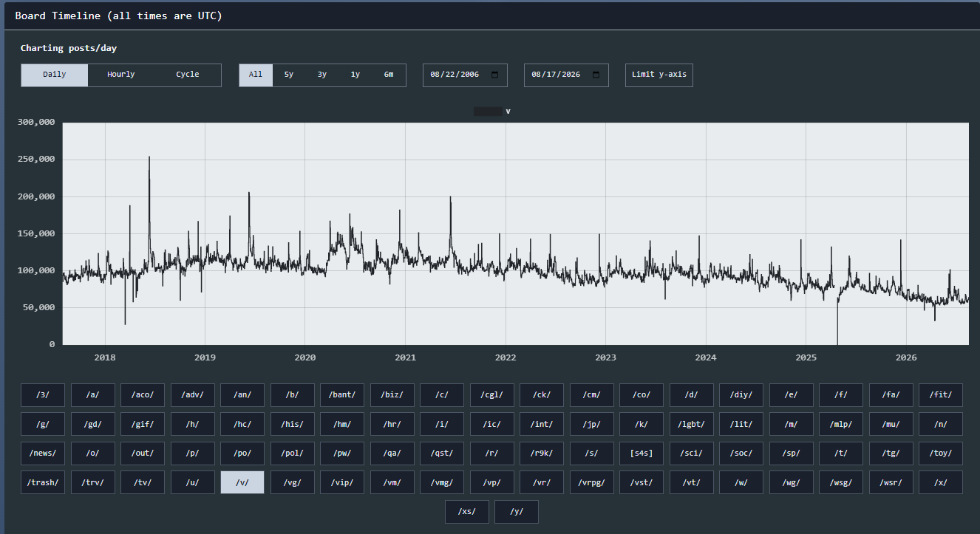Select the Daily charting mode
980x534 pixels.
coord(55,75)
